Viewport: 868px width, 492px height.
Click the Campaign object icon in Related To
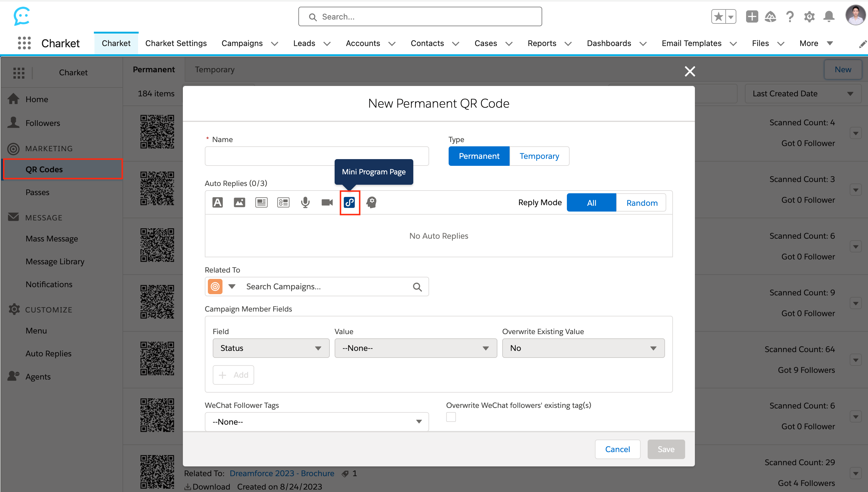point(215,287)
